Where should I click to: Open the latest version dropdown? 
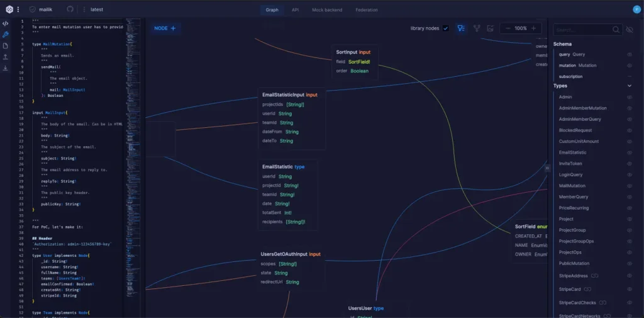97,9
